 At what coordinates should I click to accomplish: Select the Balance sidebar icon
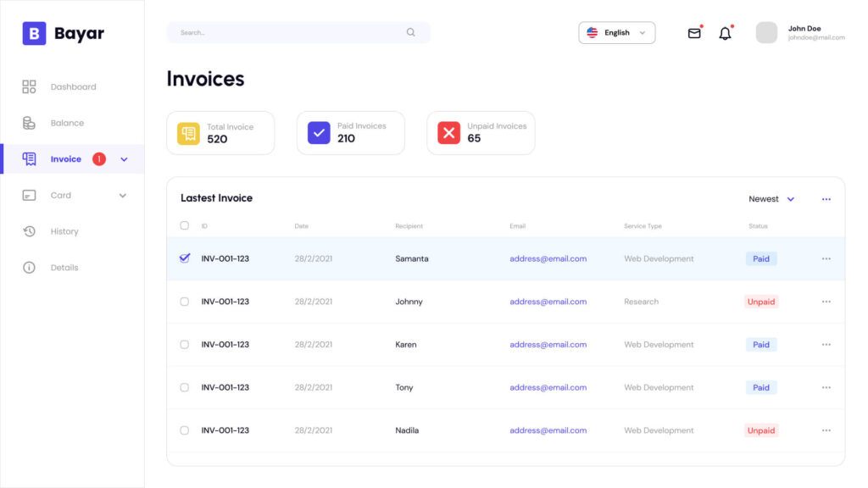pyautogui.click(x=28, y=122)
